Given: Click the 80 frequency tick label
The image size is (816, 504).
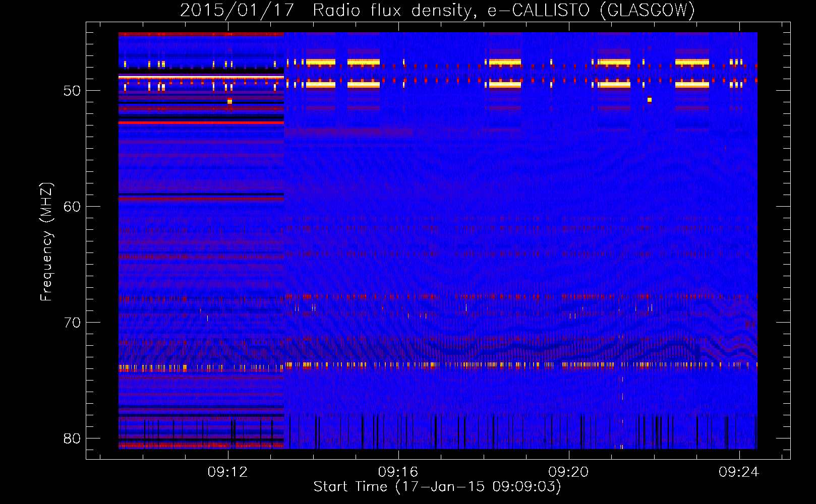Looking at the screenshot, I should click(72, 438).
